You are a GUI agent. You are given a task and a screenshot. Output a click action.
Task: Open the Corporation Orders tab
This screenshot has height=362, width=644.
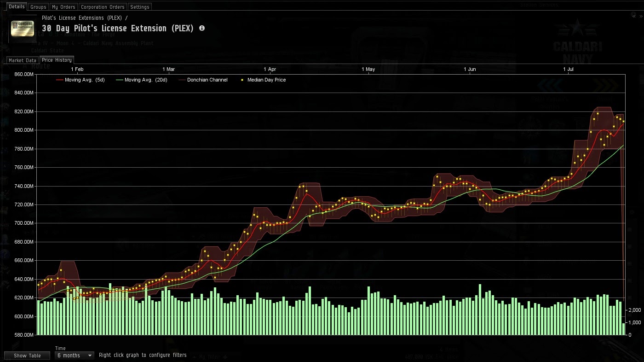coord(103,7)
